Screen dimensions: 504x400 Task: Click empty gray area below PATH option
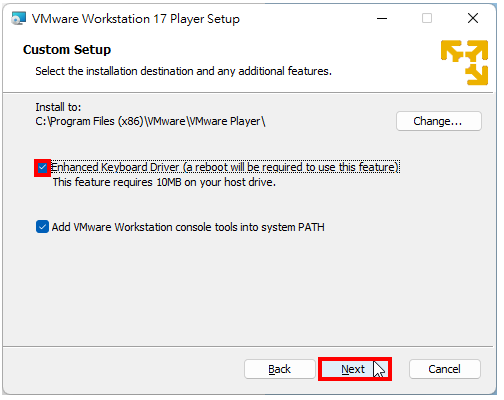point(248,290)
